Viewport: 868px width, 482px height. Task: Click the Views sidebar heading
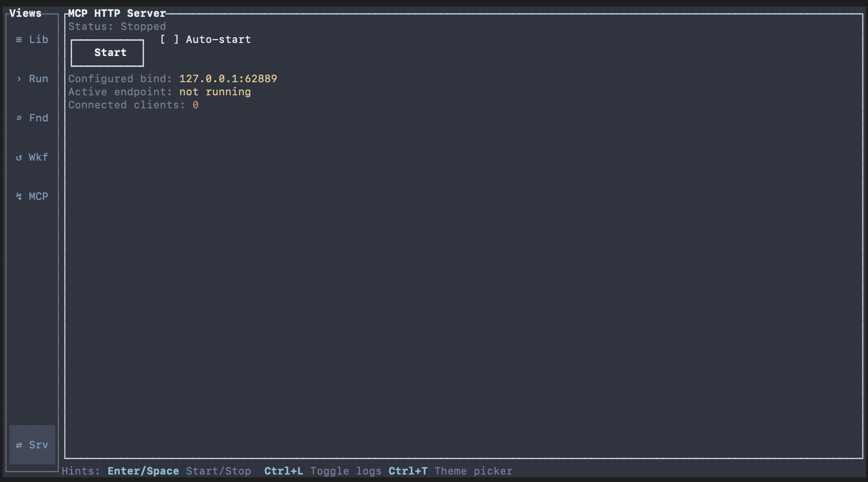pyautogui.click(x=25, y=14)
